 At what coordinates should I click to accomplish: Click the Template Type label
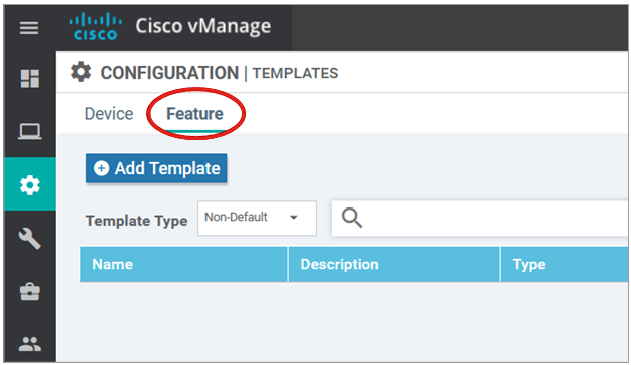[136, 221]
